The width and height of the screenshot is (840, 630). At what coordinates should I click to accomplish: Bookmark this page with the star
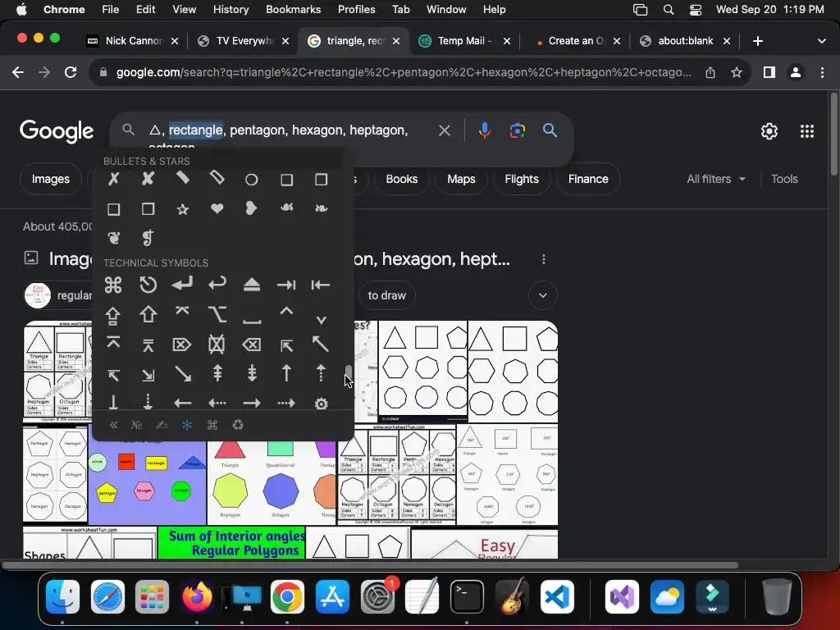click(737, 72)
